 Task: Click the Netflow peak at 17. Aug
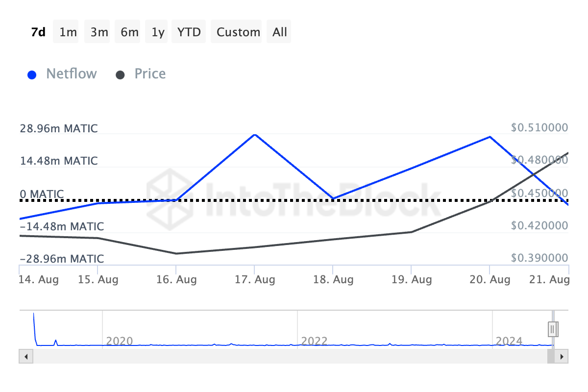coord(254,134)
